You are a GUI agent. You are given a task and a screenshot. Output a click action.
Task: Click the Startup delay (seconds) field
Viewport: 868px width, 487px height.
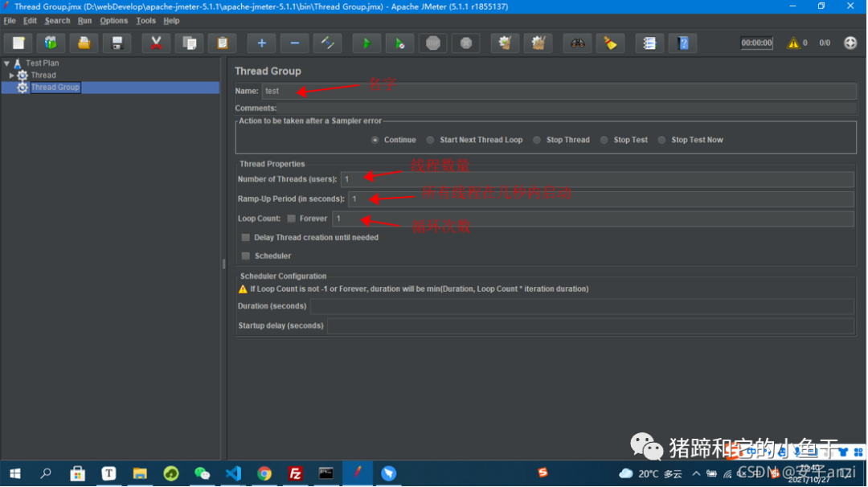click(x=591, y=326)
